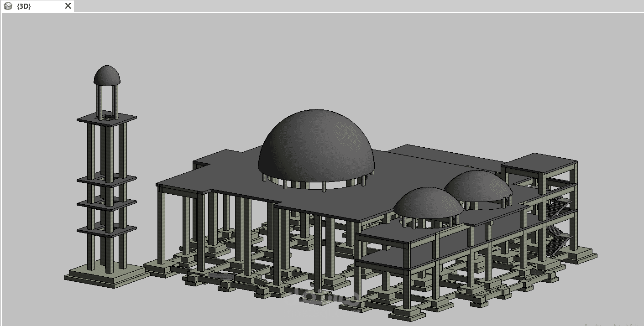Close the {3D} view tab
The image size is (644, 326).
[68, 6]
